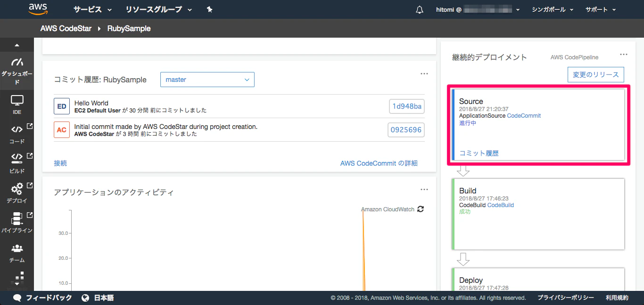
Task: Open the Team icon in the sidebar
Action: click(x=17, y=248)
